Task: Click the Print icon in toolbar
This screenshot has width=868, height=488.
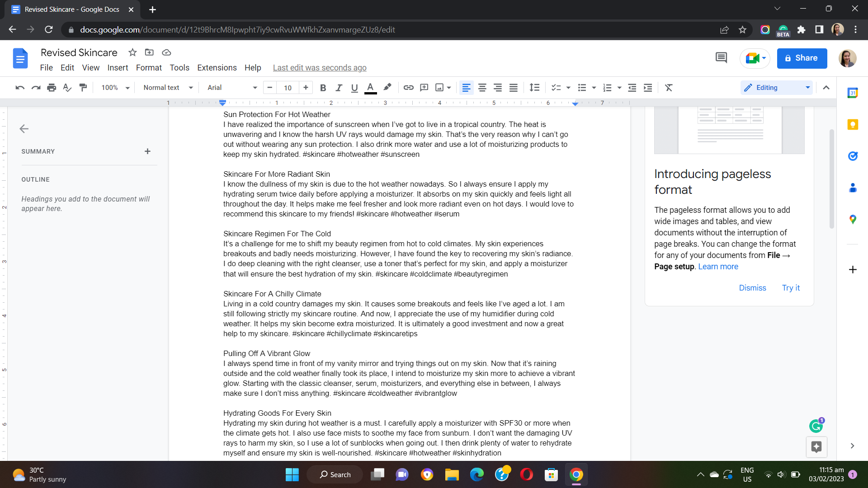Action: 52,88
